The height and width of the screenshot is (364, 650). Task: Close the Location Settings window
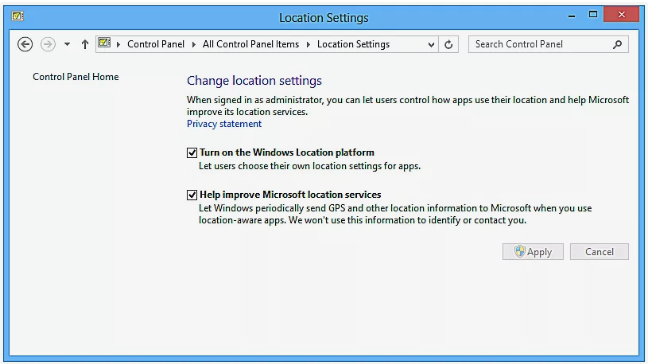click(621, 15)
